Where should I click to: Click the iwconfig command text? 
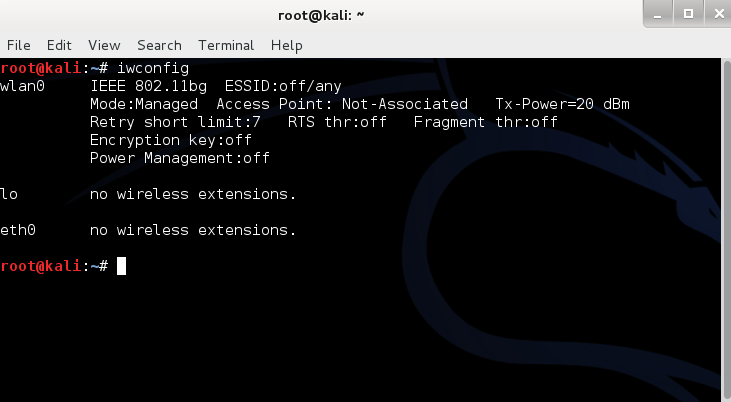tap(153, 69)
